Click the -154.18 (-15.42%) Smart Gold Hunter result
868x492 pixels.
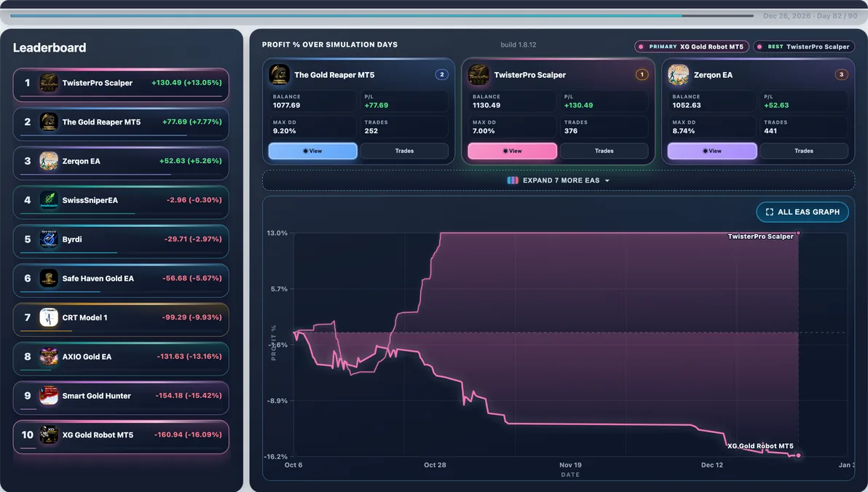pyautogui.click(x=189, y=396)
